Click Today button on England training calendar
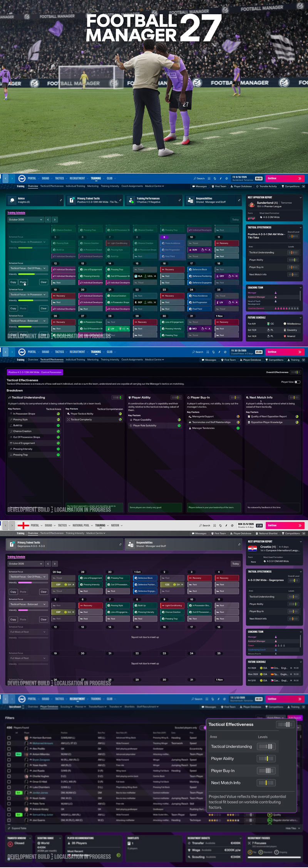 [x=236, y=563]
